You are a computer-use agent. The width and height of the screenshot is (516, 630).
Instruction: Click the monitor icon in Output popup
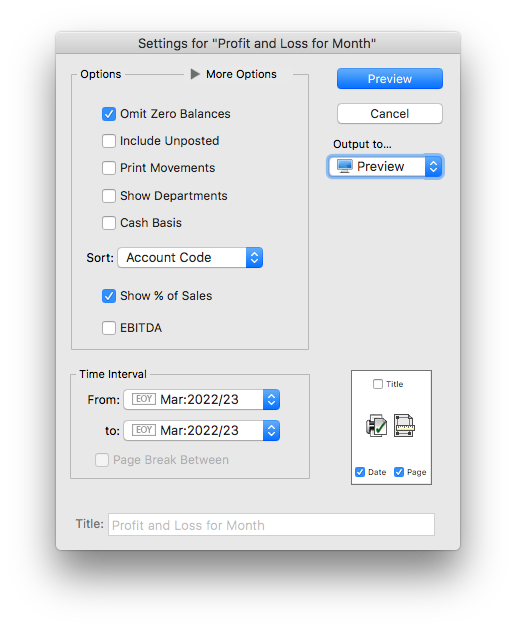[345, 166]
